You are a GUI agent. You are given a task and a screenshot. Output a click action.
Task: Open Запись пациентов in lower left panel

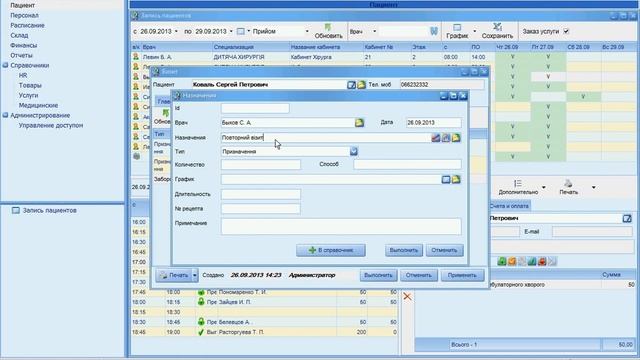(x=49, y=211)
